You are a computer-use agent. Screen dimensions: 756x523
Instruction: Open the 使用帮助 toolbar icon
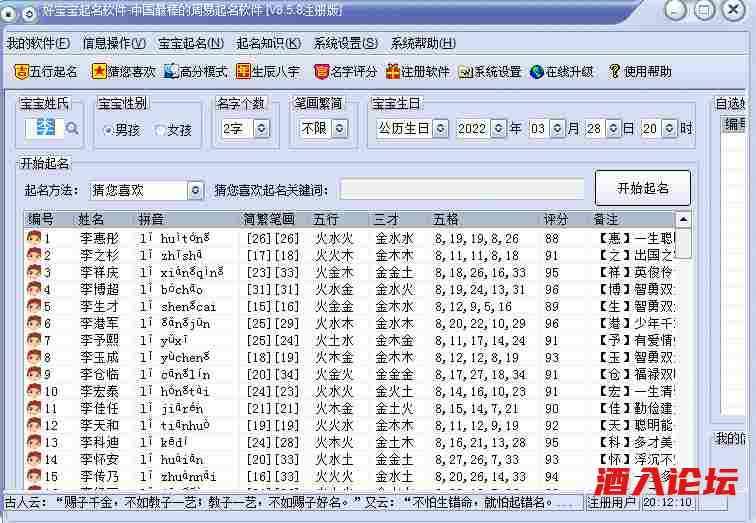point(615,72)
